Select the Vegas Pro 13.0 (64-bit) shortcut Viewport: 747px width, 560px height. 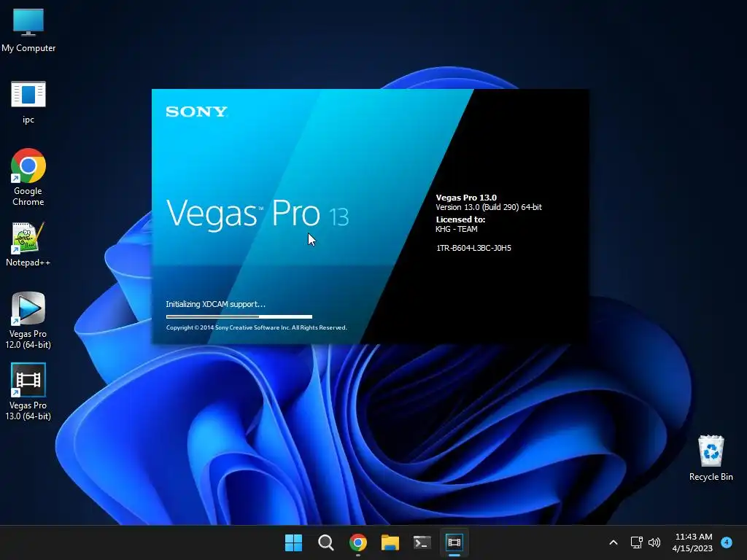point(28,392)
